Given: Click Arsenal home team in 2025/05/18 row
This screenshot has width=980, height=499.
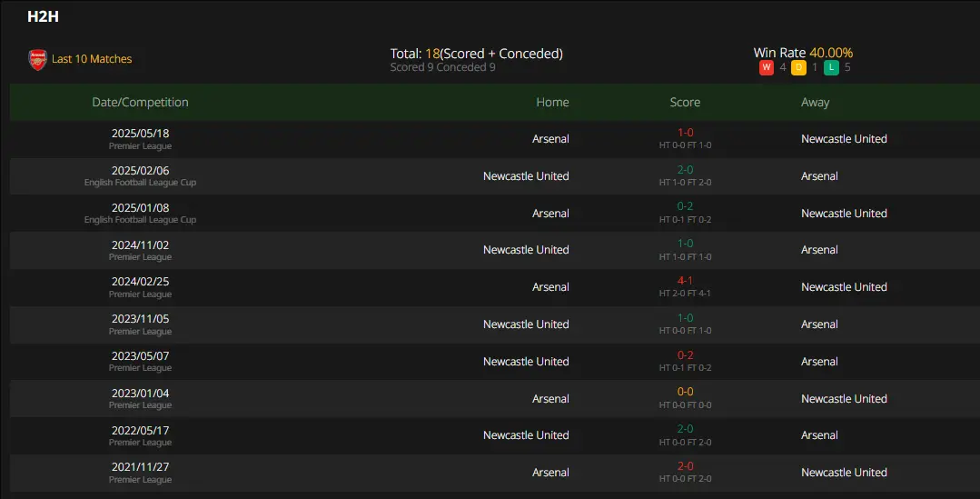Looking at the screenshot, I should 550,139.
